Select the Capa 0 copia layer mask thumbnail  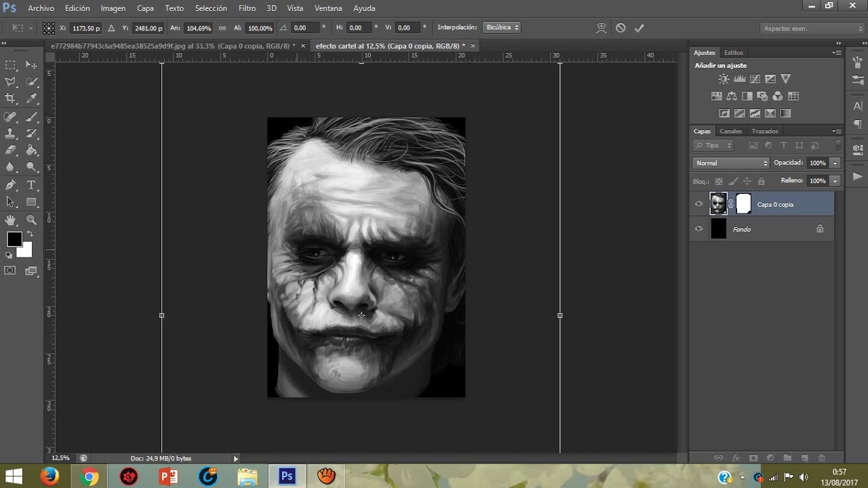tap(743, 204)
